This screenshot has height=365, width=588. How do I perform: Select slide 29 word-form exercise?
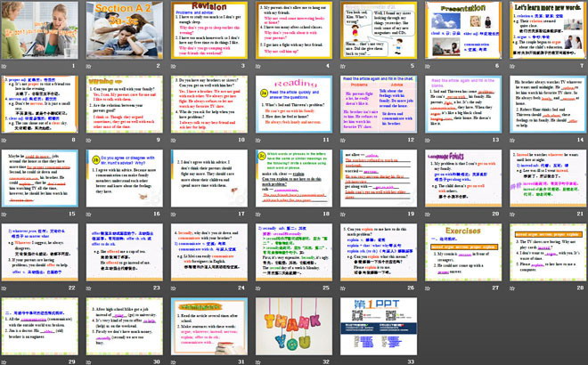coord(40,327)
